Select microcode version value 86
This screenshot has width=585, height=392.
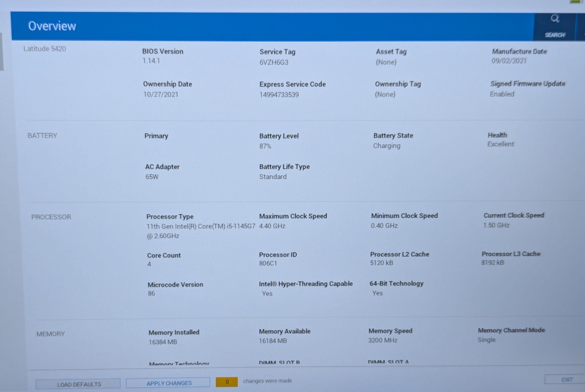(x=151, y=293)
